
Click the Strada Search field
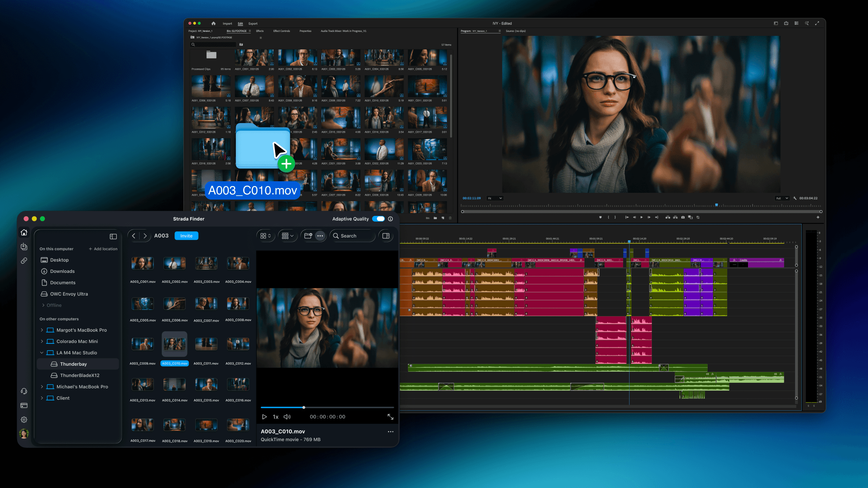click(352, 236)
